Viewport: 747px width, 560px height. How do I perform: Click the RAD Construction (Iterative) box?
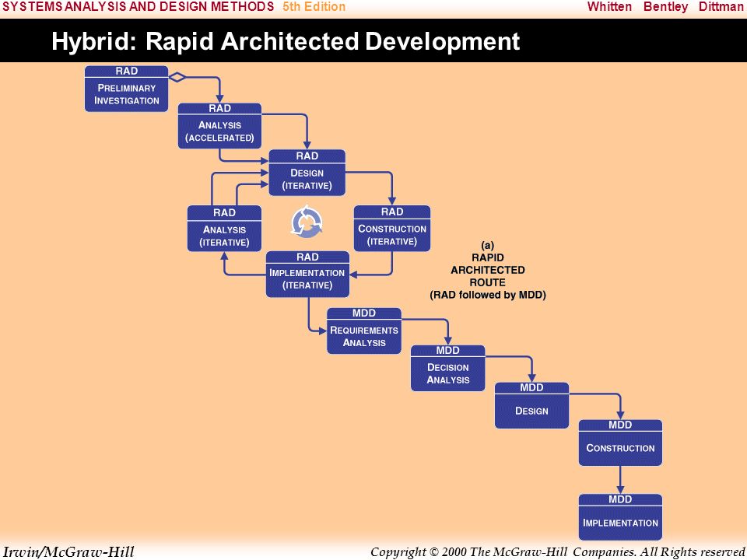pos(392,229)
